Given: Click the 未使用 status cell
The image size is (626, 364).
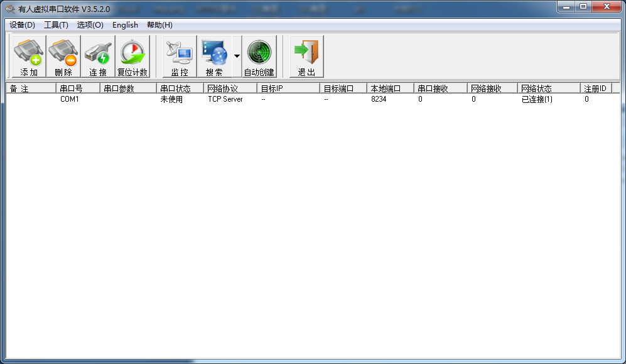Looking at the screenshot, I should point(171,99).
